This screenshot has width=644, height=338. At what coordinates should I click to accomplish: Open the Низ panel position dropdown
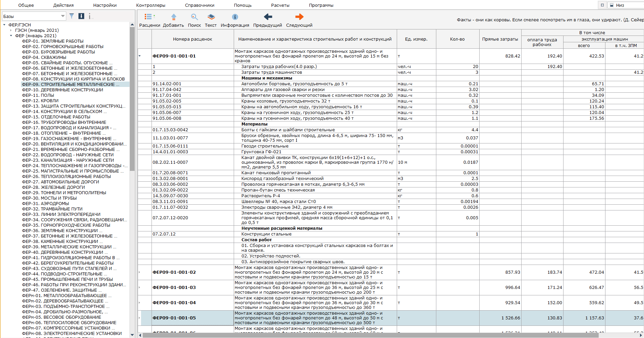(x=626, y=5)
